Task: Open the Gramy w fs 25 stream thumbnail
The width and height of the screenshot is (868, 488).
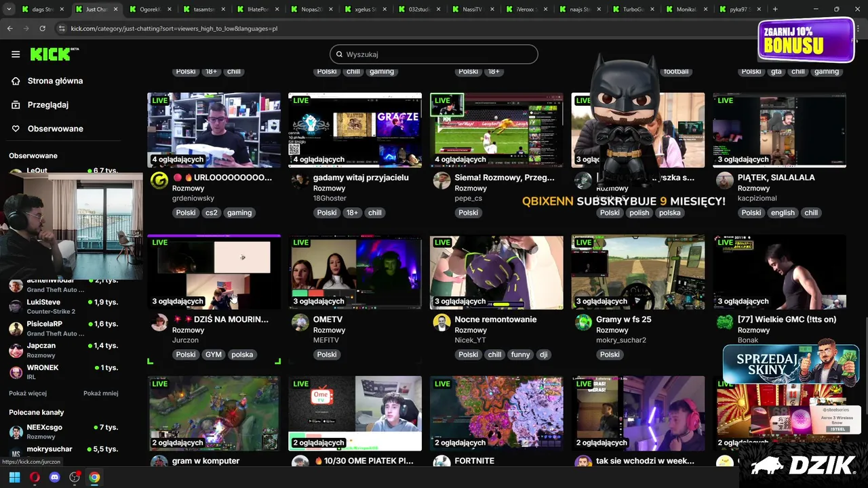Action: pos(638,272)
